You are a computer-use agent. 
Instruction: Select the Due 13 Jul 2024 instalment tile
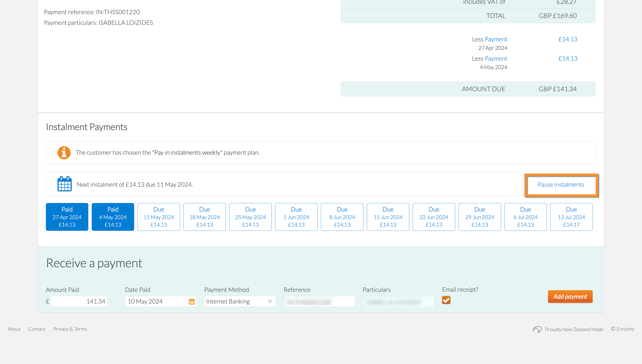(572, 217)
